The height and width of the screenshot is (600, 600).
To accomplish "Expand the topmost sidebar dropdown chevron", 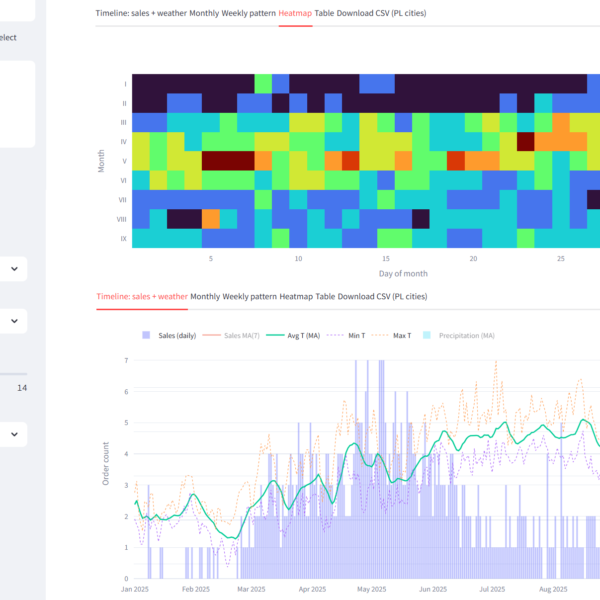I will tap(15, 269).
